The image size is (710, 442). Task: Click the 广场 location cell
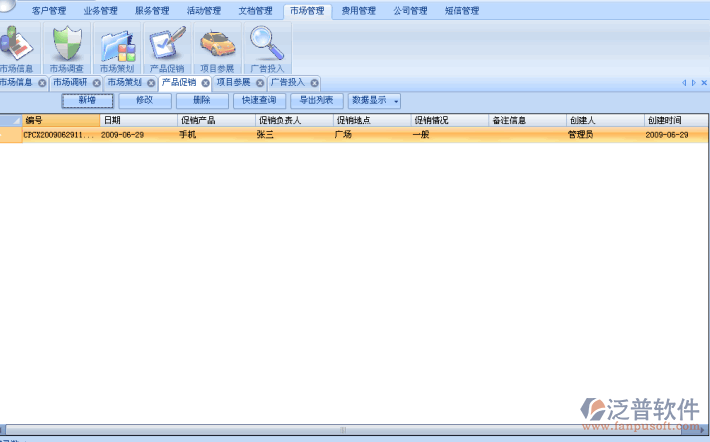372,135
